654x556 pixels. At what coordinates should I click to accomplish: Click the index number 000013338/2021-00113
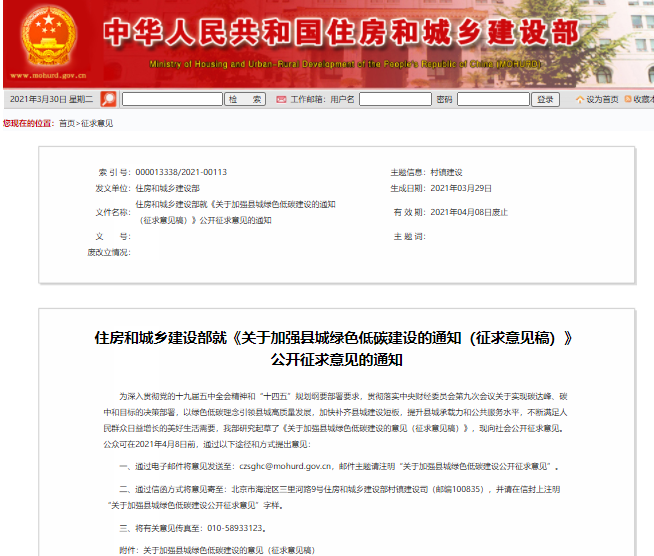pos(181,172)
